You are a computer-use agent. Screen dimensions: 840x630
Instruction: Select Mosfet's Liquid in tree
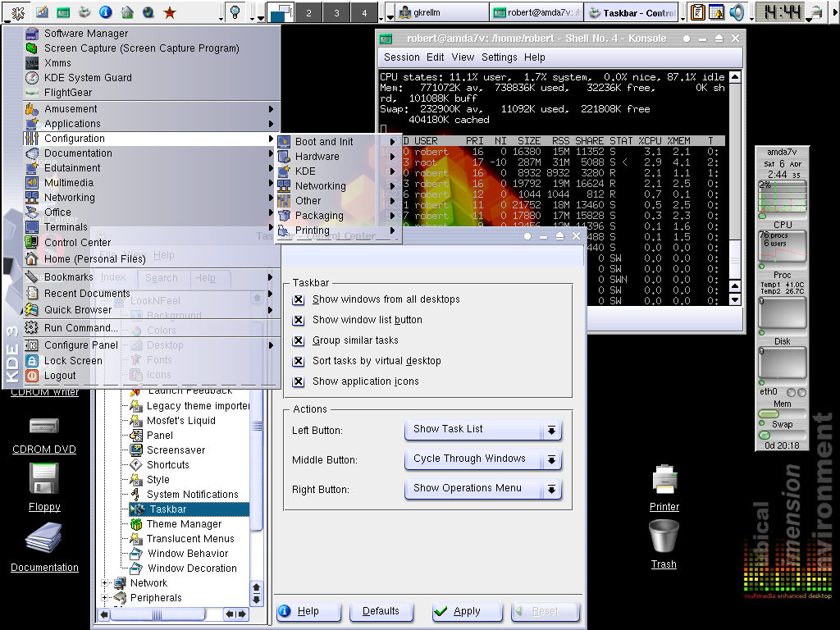181,421
